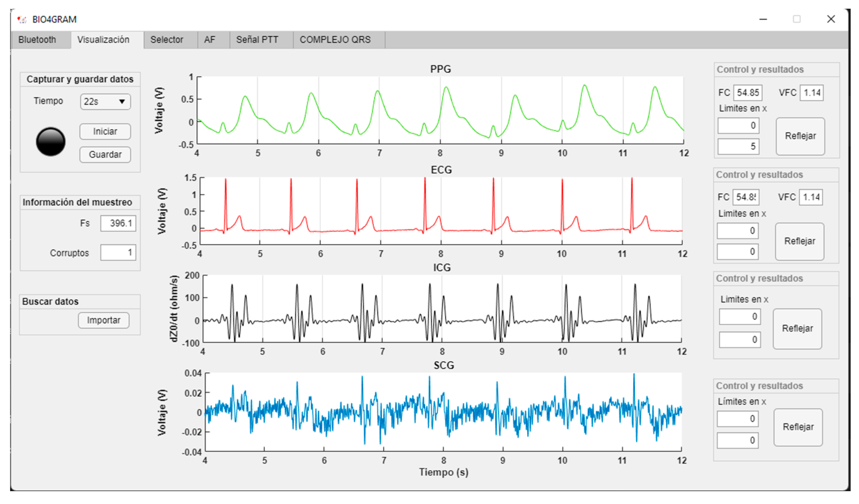This screenshot has height=504, width=859.
Task: Open the Señal PTT tab
Action: click(x=257, y=40)
